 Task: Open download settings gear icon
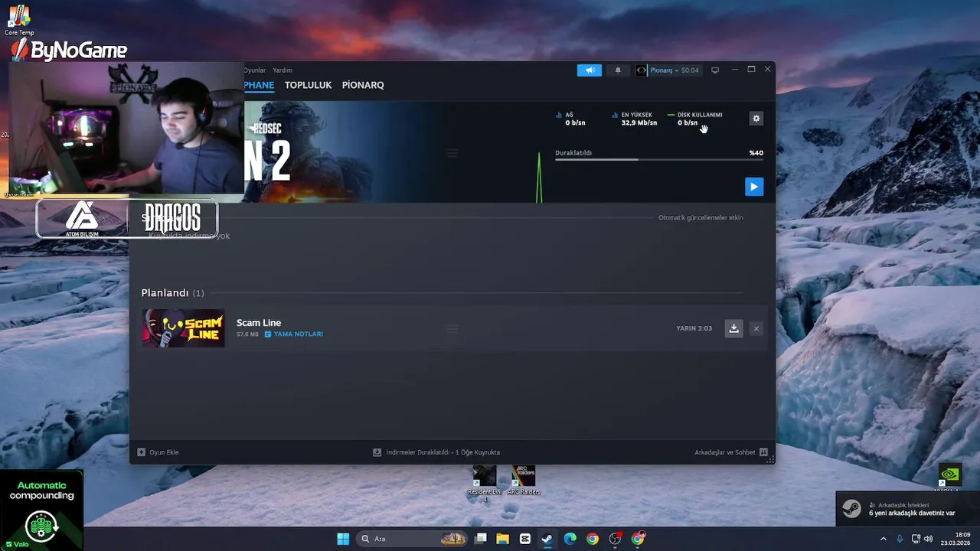click(756, 119)
